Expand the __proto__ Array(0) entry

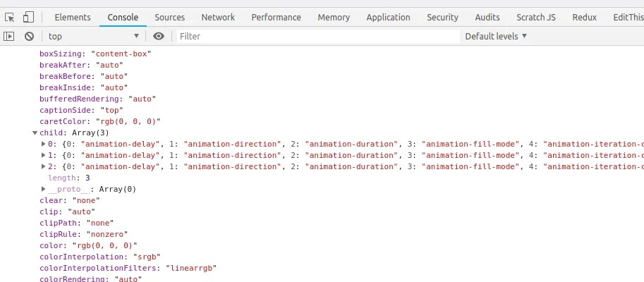point(44,189)
